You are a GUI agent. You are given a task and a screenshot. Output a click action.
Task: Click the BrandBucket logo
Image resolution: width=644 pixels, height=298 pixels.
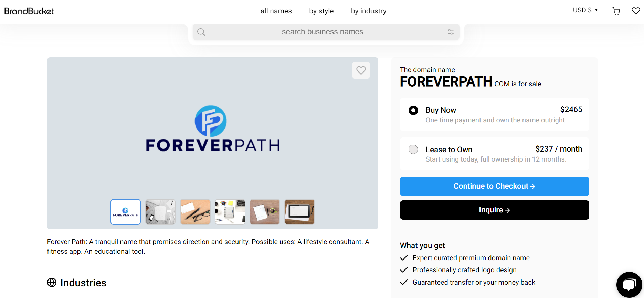[29, 11]
